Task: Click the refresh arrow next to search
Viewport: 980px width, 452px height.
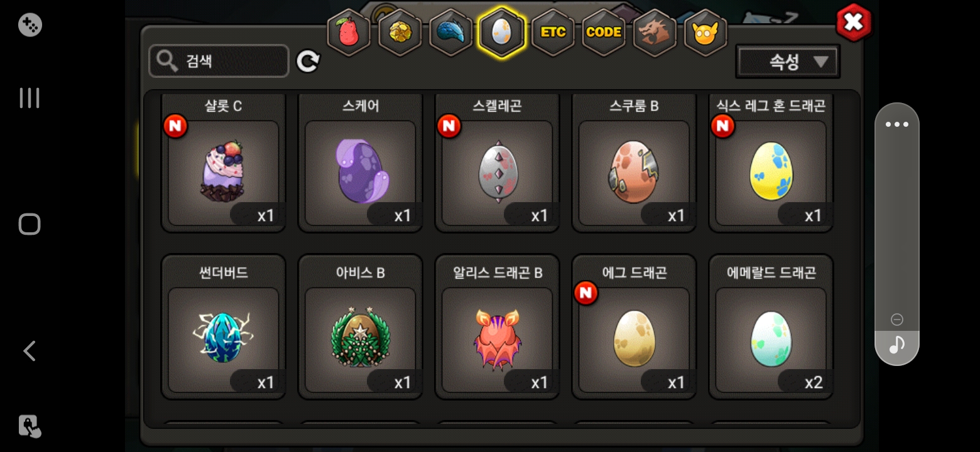Action: pyautogui.click(x=308, y=61)
